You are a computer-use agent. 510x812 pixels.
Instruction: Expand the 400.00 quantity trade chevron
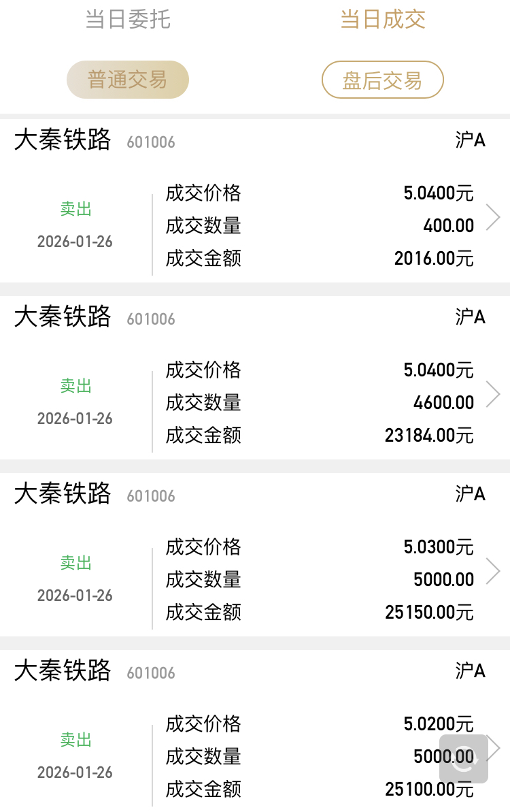494,217
